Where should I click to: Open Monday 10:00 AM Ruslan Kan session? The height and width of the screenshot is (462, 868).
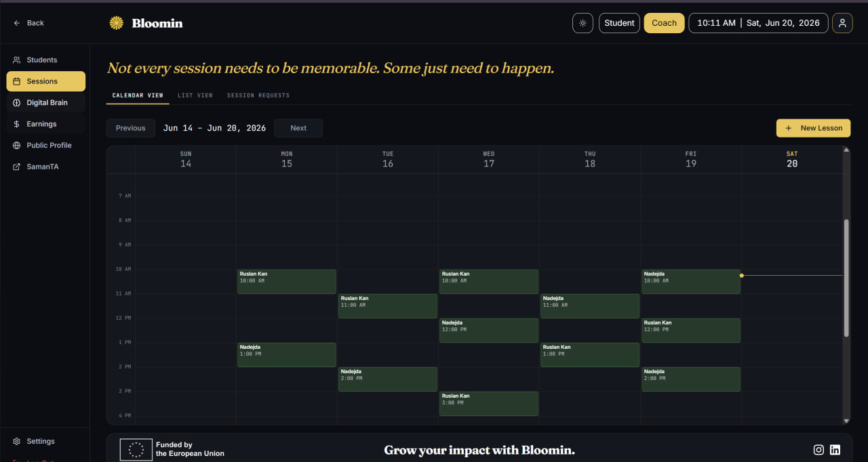[x=287, y=282]
